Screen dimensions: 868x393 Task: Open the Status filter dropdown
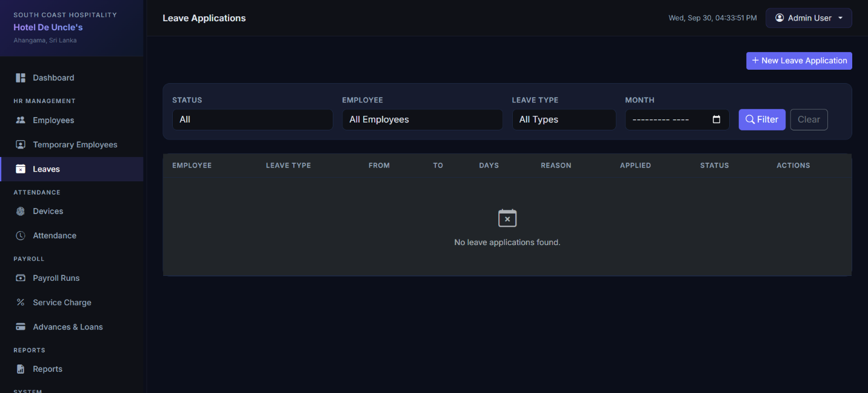253,119
